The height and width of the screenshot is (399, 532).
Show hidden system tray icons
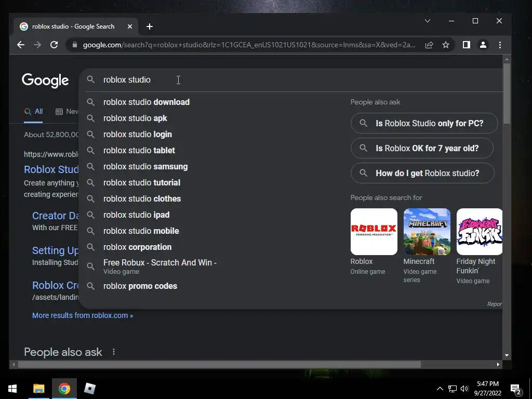pos(440,389)
